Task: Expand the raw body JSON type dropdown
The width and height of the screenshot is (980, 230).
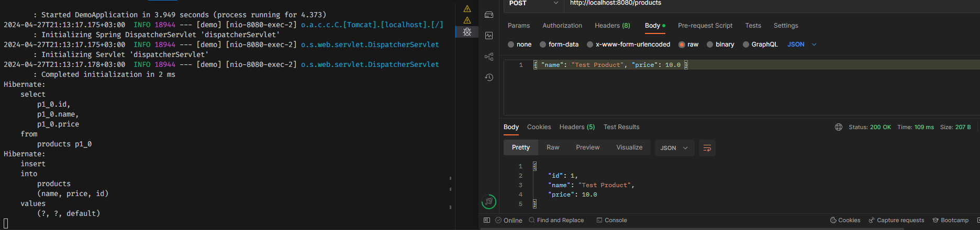Action: pos(801,44)
